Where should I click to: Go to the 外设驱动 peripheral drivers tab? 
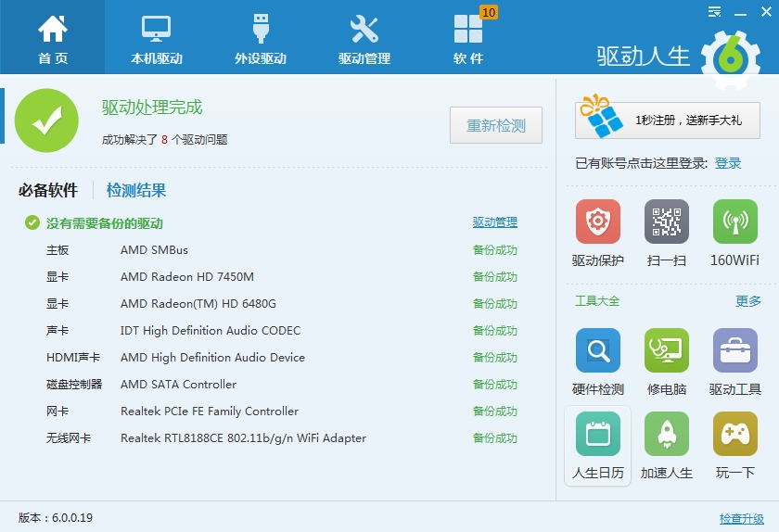click(x=261, y=38)
